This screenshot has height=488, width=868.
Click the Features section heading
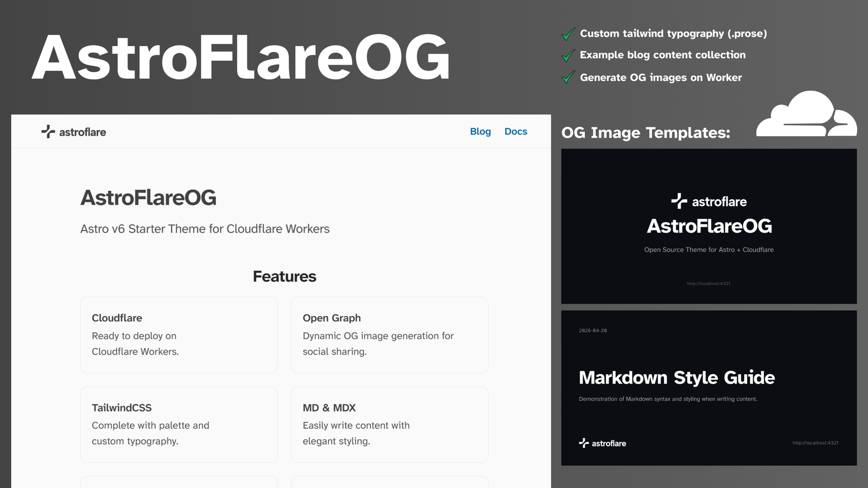click(284, 277)
